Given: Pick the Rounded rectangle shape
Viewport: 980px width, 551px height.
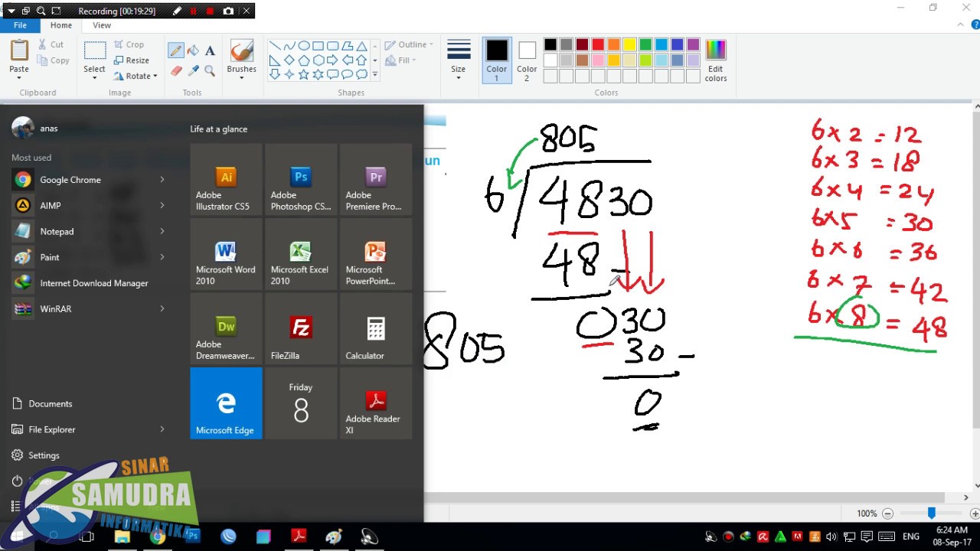Looking at the screenshot, I should 333,46.
